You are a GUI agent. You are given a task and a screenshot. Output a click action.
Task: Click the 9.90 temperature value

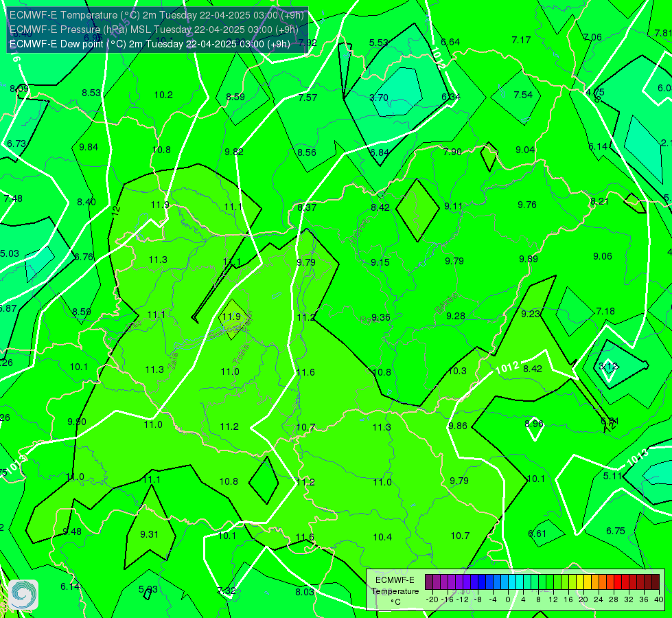point(77,422)
